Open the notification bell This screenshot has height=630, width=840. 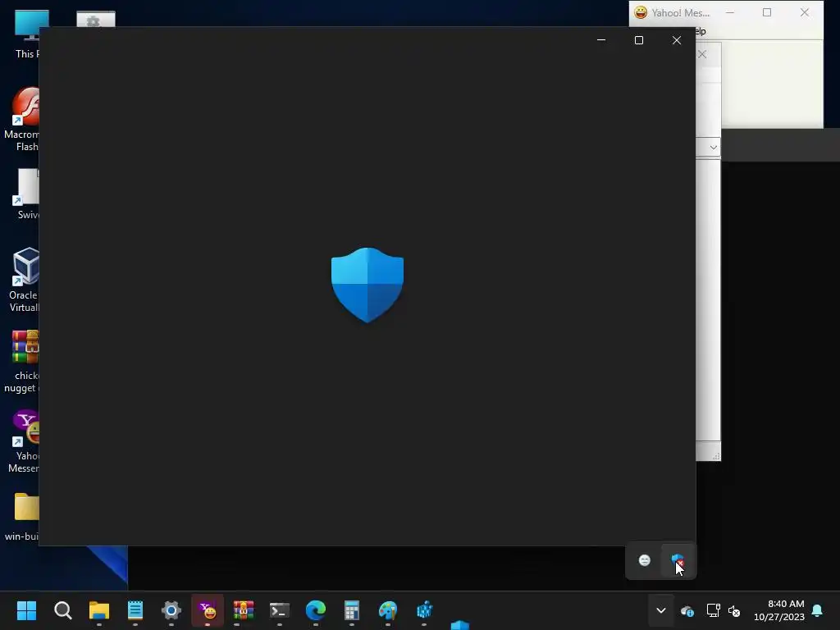point(817,610)
